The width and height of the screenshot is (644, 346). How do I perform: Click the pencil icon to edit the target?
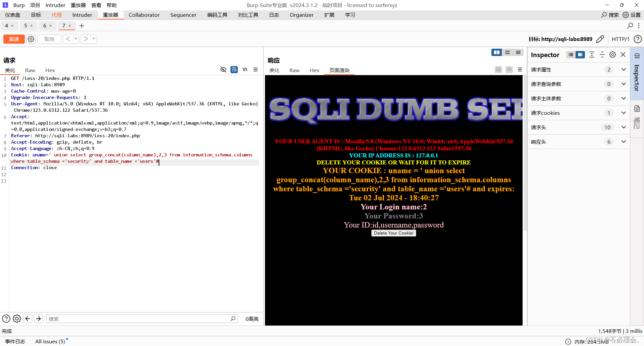(x=600, y=39)
